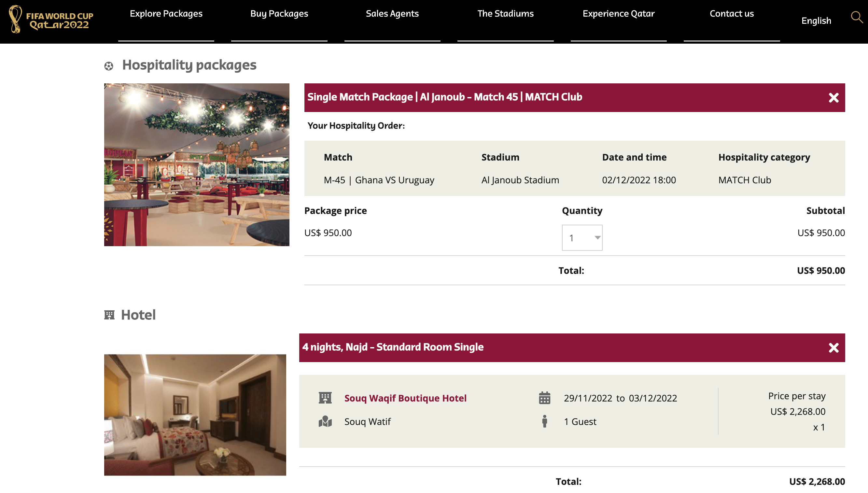Click the person icon beside 1 Guest

[544, 422]
